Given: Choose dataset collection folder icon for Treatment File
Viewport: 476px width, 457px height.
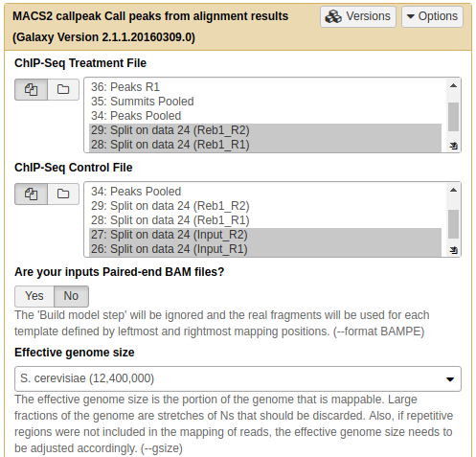Looking at the screenshot, I should pos(63,89).
